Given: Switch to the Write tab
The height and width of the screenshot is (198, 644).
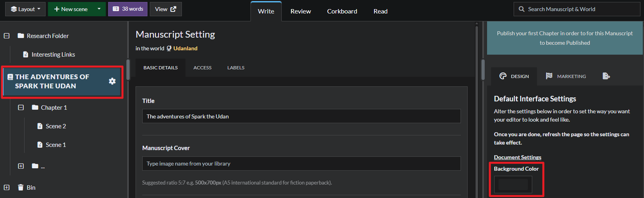Looking at the screenshot, I should (x=266, y=11).
